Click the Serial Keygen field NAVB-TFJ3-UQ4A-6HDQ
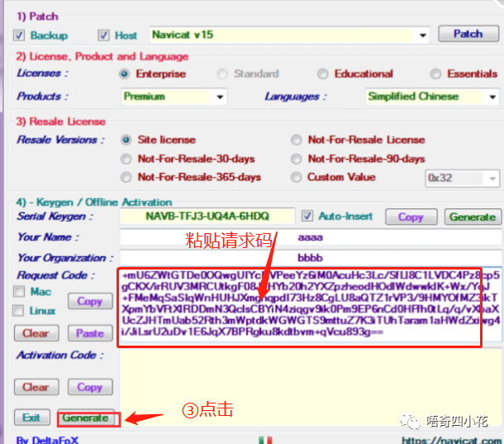This screenshot has height=444, width=504. (207, 216)
